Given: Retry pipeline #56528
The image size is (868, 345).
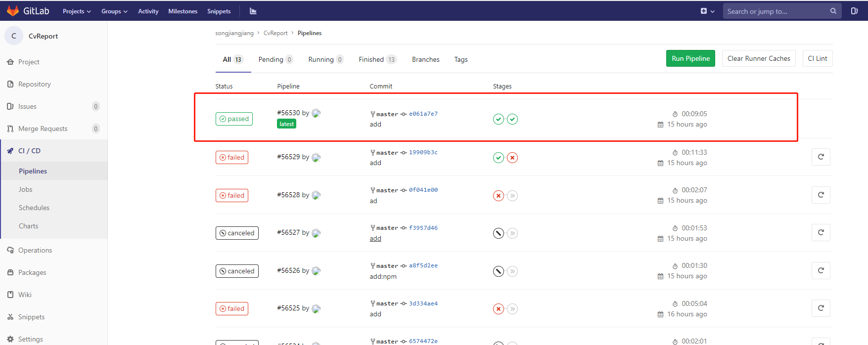Looking at the screenshot, I should [821, 195].
